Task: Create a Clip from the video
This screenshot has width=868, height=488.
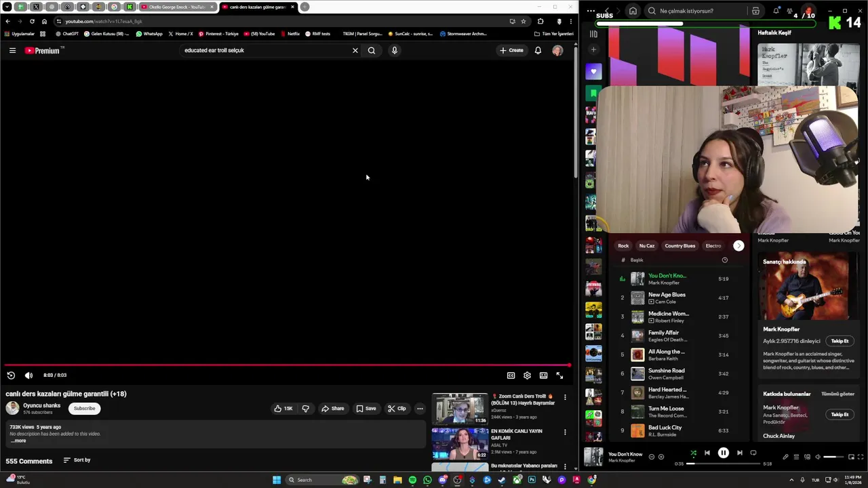Action: pos(397,408)
